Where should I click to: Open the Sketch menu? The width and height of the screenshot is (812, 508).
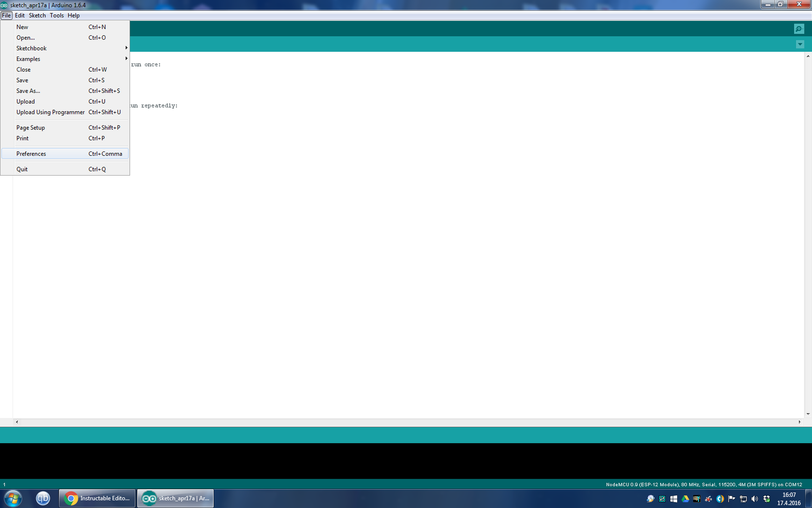[37, 15]
